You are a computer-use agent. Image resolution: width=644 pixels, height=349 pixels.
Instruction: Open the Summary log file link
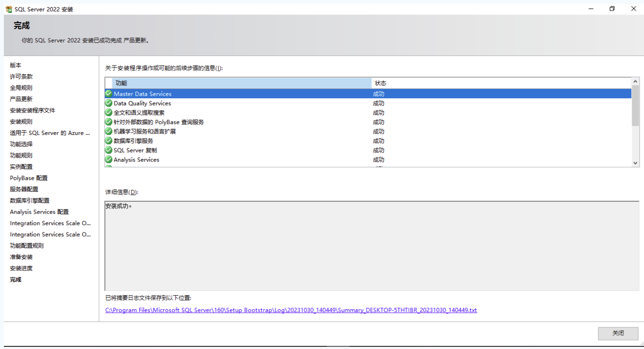click(x=291, y=310)
